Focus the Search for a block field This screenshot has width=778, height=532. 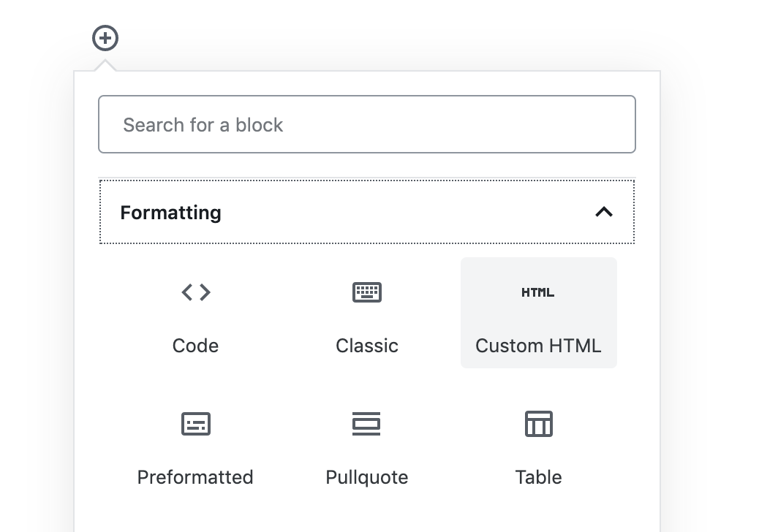[367, 124]
